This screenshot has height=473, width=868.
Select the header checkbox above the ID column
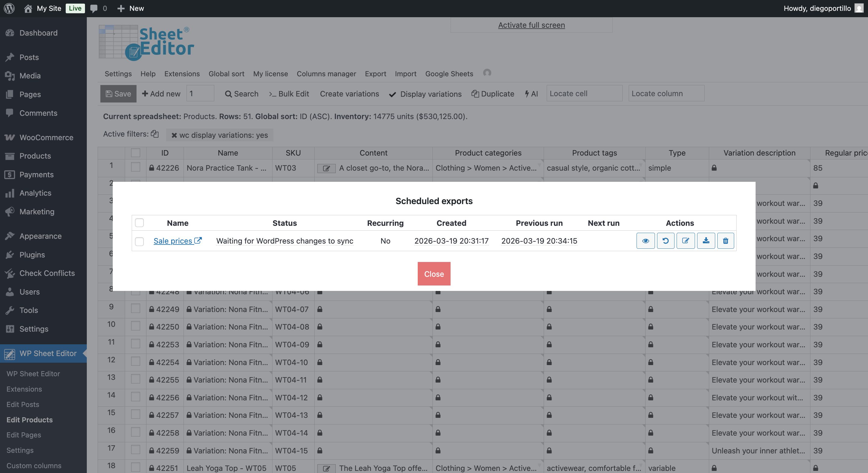coord(136,153)
